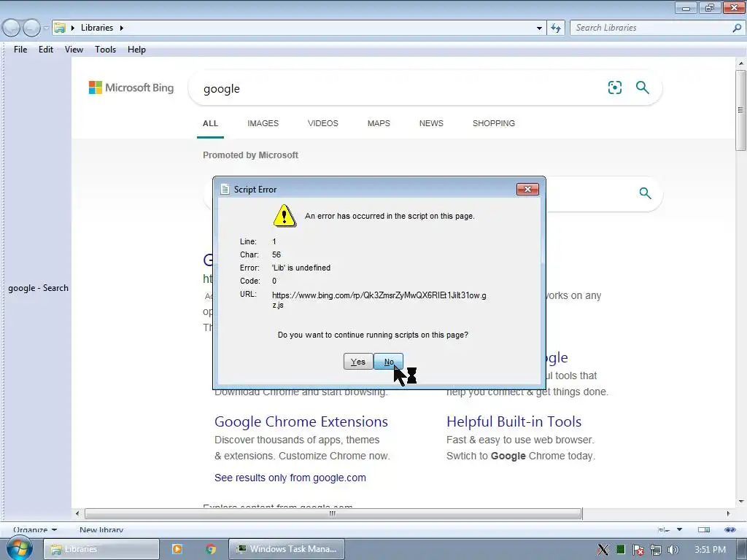This screenshot has height=560, width=747.
Task: Switch to the VIDEOS tab
Action: tap(323, 123)
